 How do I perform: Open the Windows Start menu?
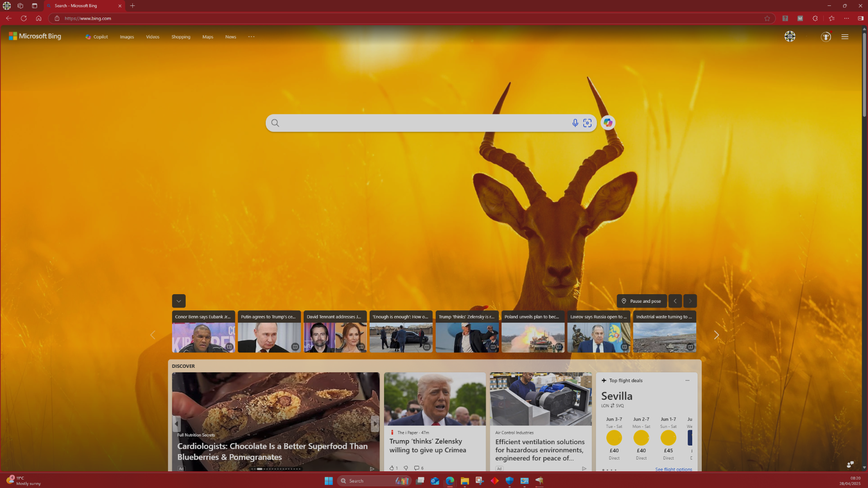(x=328, y=481)
